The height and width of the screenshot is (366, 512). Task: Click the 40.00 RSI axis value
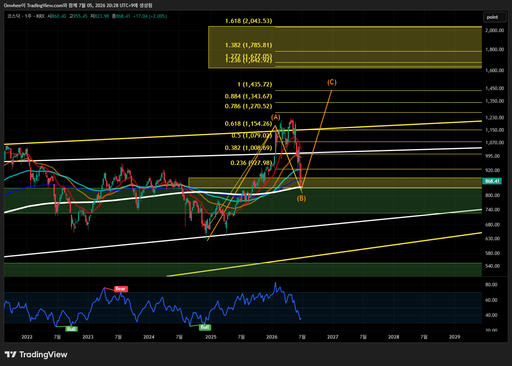pos(491,315)
